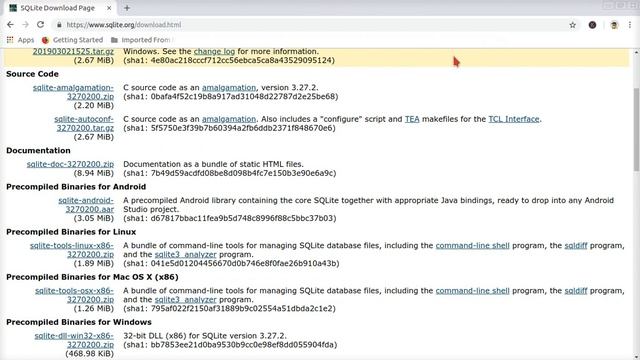640x360 pixels.
Task: Go back using browser back arrow
Action: [x=10, y=24]
